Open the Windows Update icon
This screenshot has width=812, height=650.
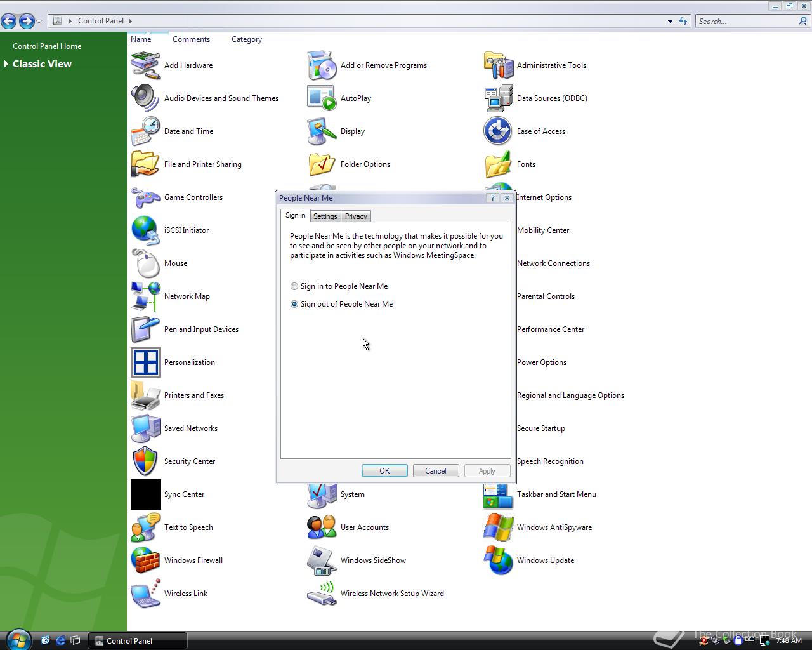click(498, 560)
